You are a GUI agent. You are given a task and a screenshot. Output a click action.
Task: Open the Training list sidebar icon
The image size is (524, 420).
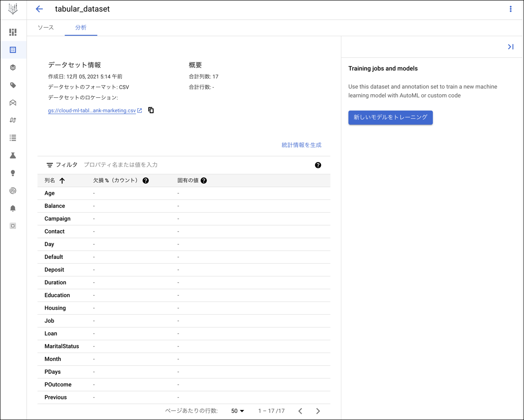pos(13,138)
